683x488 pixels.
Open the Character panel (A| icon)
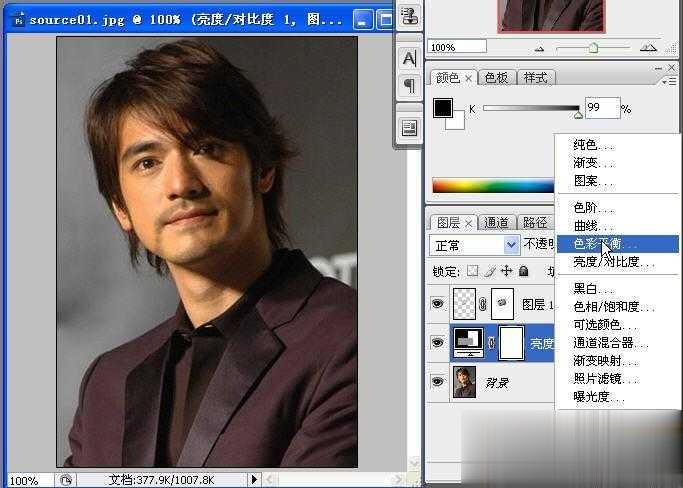click(409, 59)
